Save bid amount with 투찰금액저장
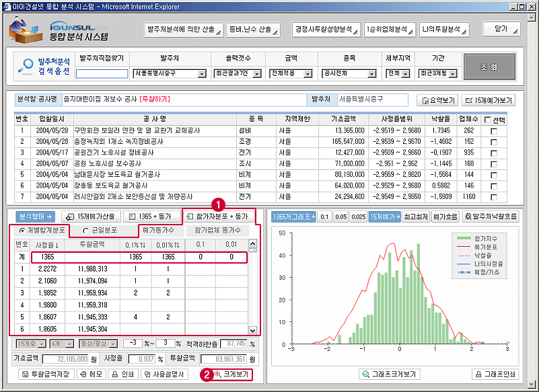This screenshot has width=539, height=392. [46, 374]
